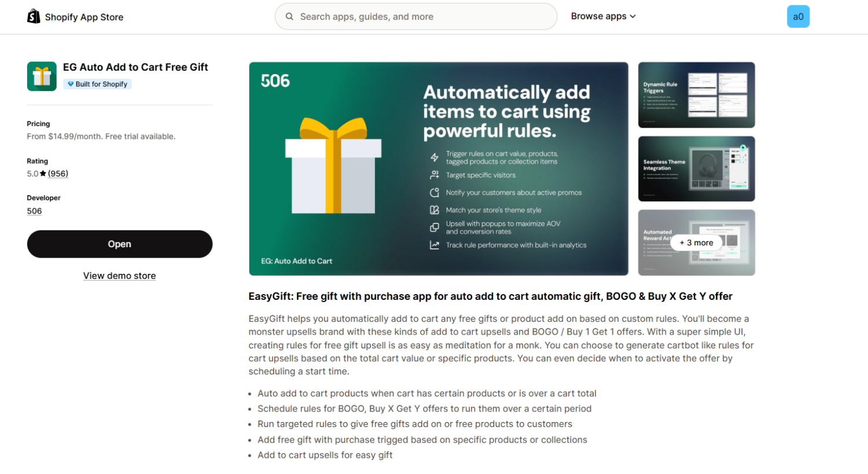Click the analytics chart icon in the banner

coord(434,245)
